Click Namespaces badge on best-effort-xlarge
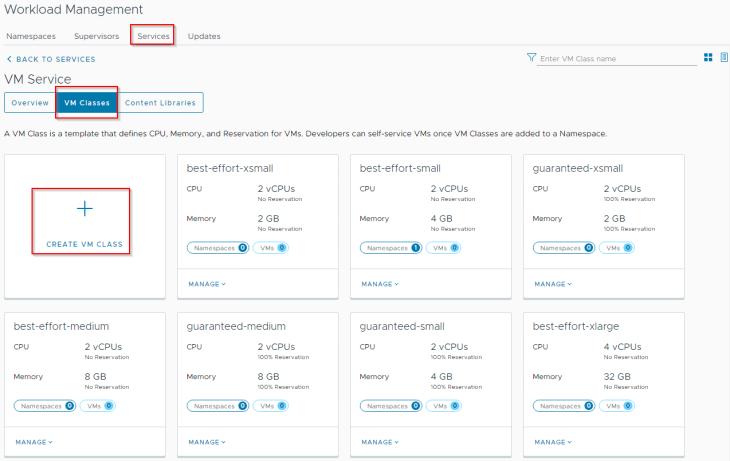730x461 pixels. pos(564,406)
